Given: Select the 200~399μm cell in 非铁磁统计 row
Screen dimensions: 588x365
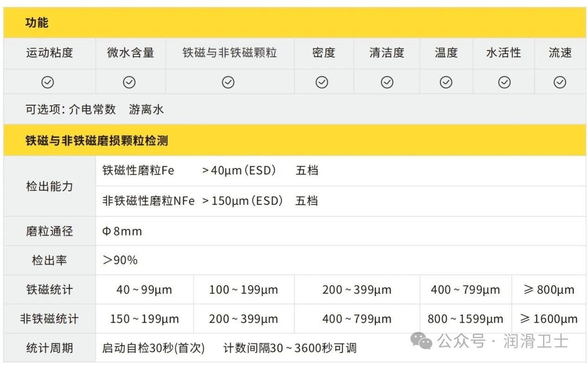Looking at the screenshot, I should 244,319.
